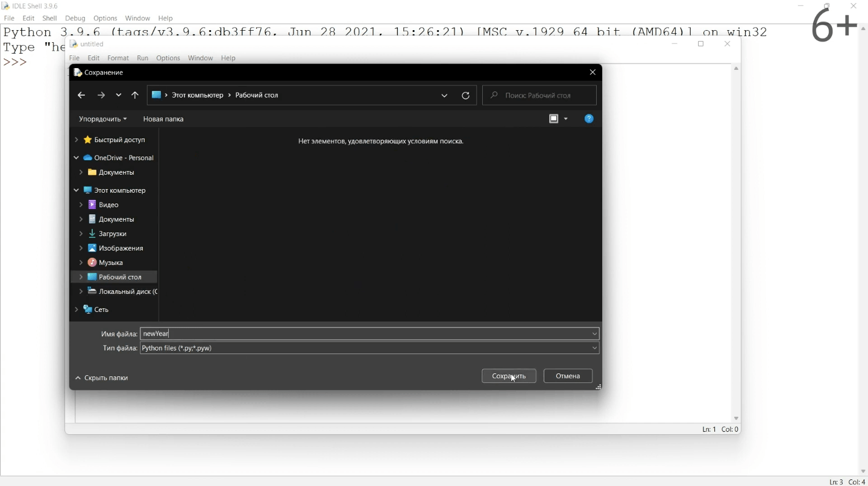868x486 pixels.
Task: Open Help menu in untitled editor
Action: tap(229, 58)
